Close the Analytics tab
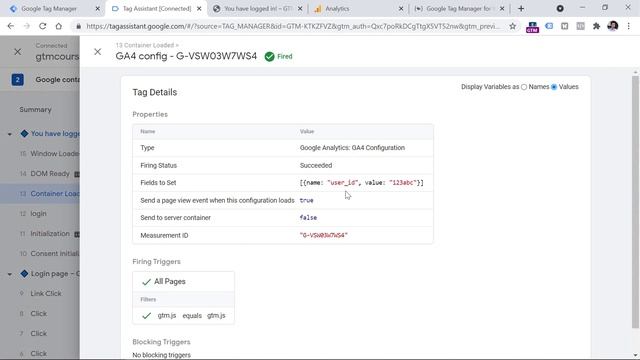 pyautogui.click(x=401, y=9)
